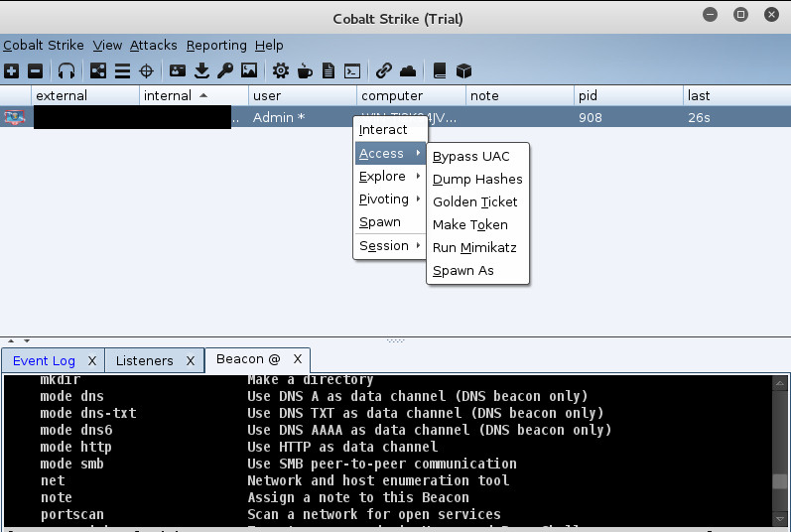Click the cloud icon in the toolbar
This screenshot has height=532, width=791.
[x=408, y=70]
